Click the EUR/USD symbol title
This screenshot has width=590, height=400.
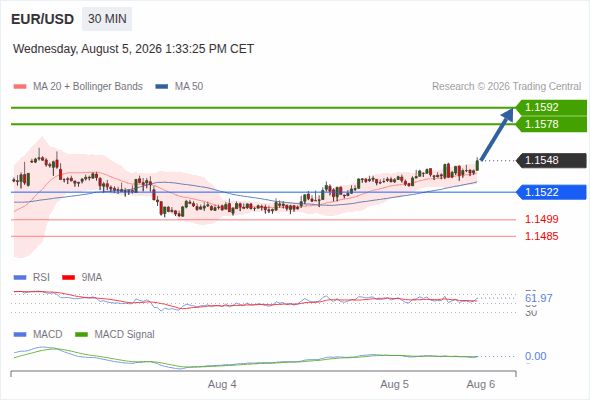(x=43, y=19)
